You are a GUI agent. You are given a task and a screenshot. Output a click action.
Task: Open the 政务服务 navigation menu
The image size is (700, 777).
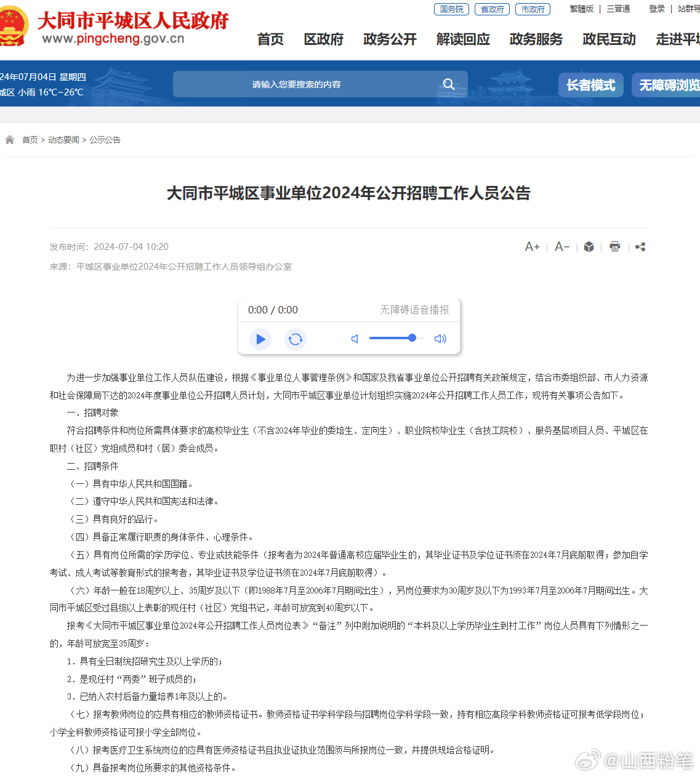(536, 39)
